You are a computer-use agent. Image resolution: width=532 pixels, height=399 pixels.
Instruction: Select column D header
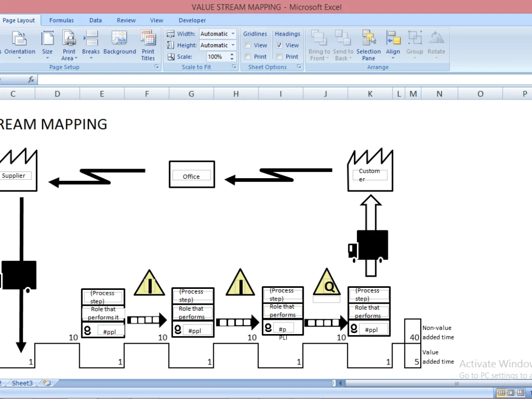57,94
